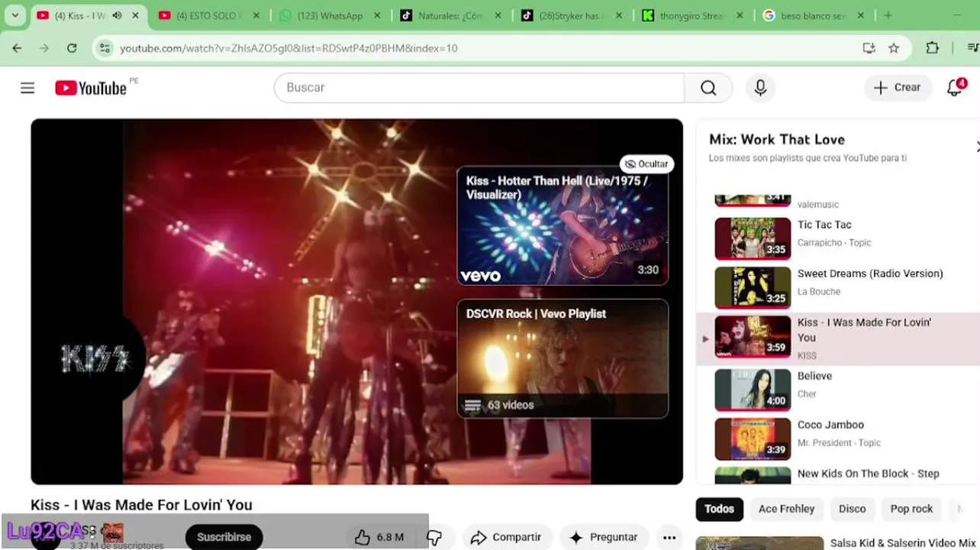The image size is (980, 550).
Task: Switch to the WhatsApp tab
Action: [330, 15]
